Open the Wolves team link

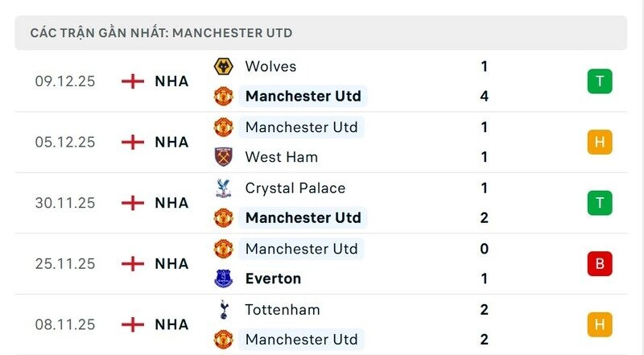coord(270,67)
